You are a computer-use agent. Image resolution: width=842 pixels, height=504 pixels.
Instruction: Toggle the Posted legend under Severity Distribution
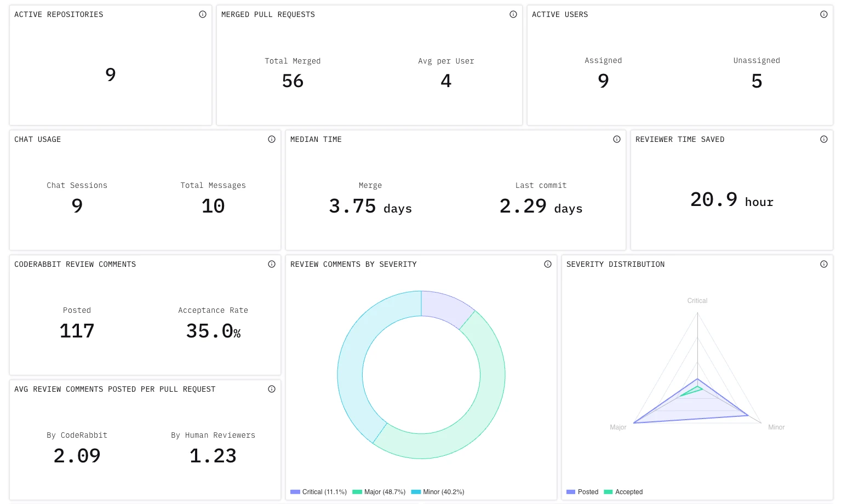(x=582, y=492)
